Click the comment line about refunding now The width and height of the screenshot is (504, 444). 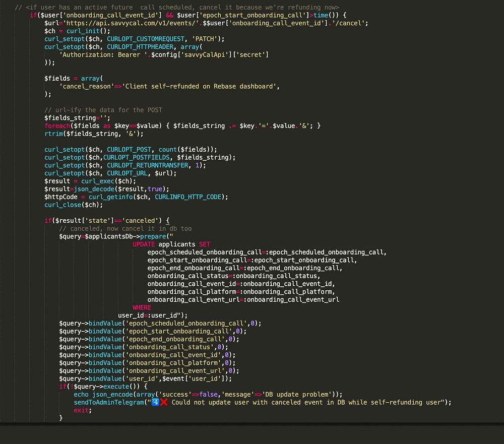pos(177,7)
